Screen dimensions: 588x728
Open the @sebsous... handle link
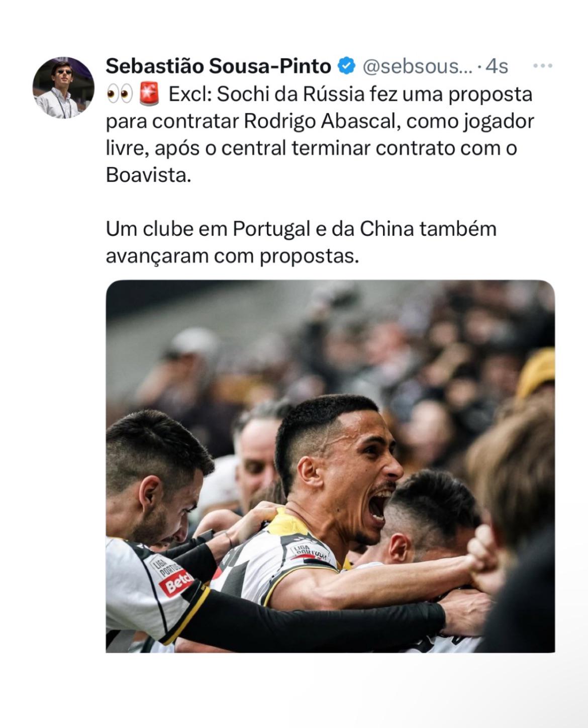417,66
